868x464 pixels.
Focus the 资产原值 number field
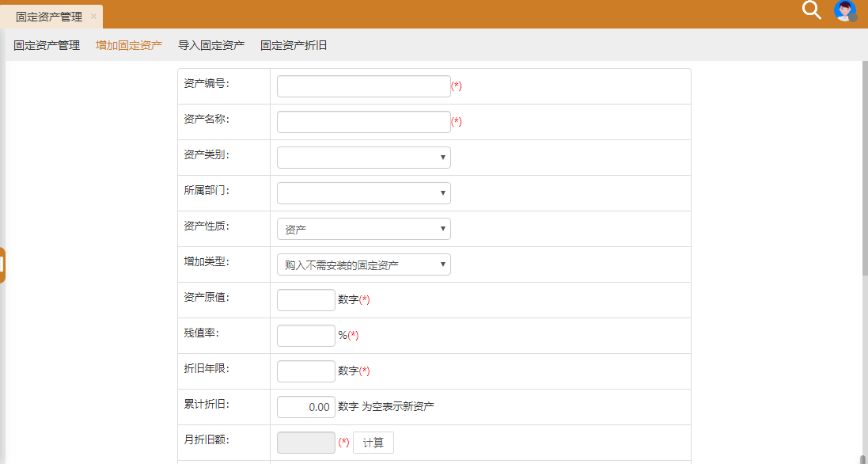(x=306, y=300)
